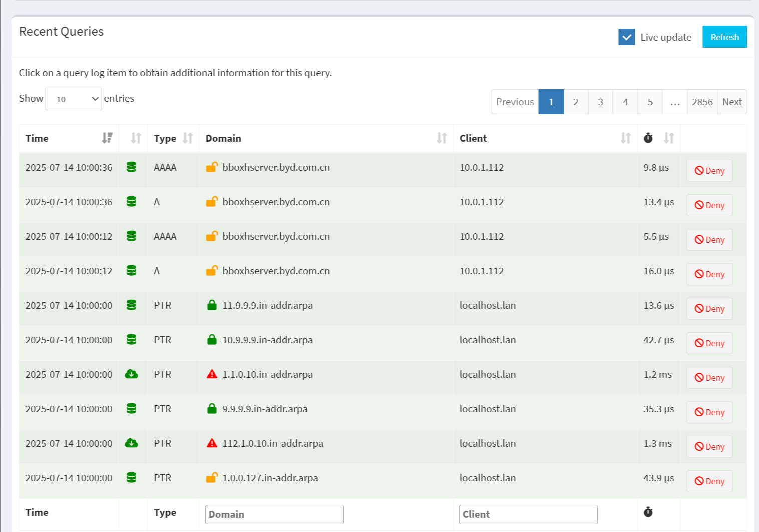Screen dimensions: 759x532
Task: Click the cache status icon in the 13.4 µs row
Action: [x=131, y=201]
